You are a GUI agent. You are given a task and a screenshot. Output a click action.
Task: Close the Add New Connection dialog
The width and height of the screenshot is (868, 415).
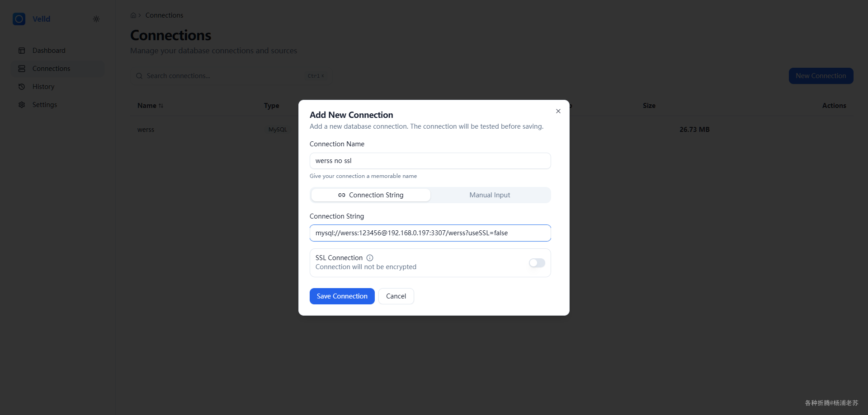[x=558, y=111]
